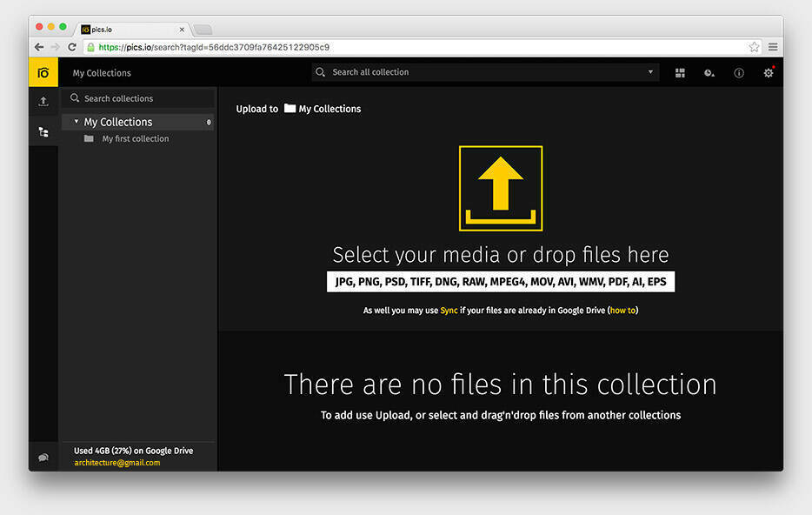
Task: Click the folder icon beside My first collection
Action: tap(89, 138)
